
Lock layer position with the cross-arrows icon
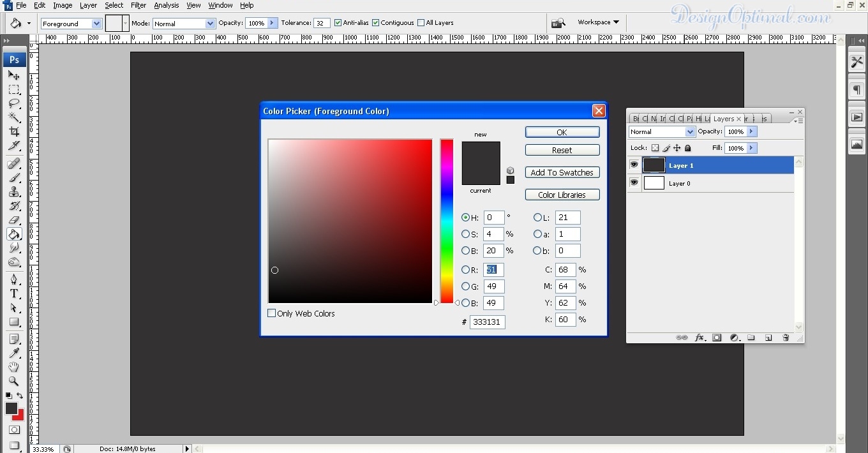pyautogui.click(x=677, y=148)
